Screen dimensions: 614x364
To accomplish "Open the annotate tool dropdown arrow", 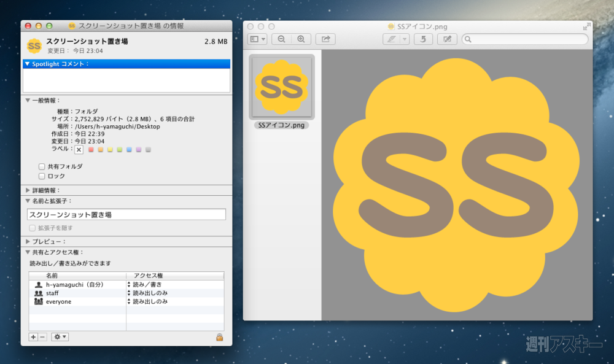I will point(405,39).
